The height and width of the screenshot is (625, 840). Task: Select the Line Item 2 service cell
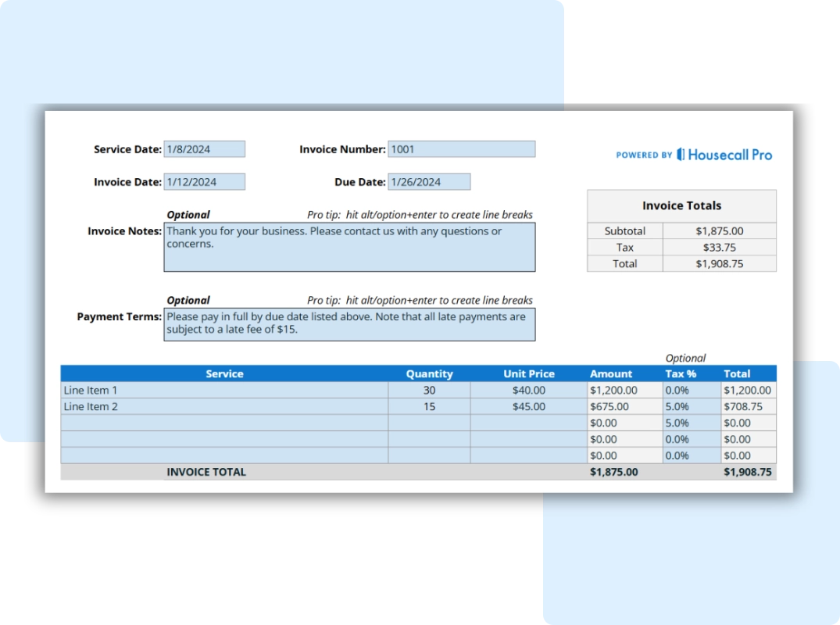click(224, 406)
